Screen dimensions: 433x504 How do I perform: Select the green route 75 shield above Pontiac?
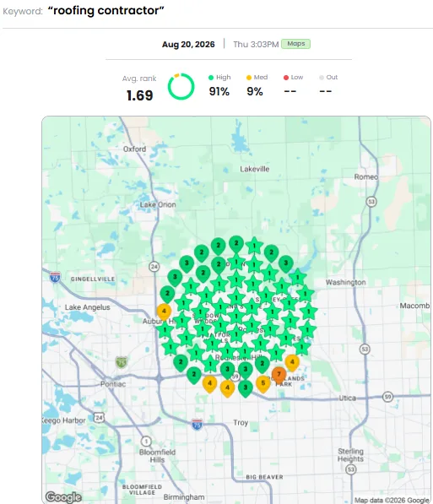click(x=122, y=362)
